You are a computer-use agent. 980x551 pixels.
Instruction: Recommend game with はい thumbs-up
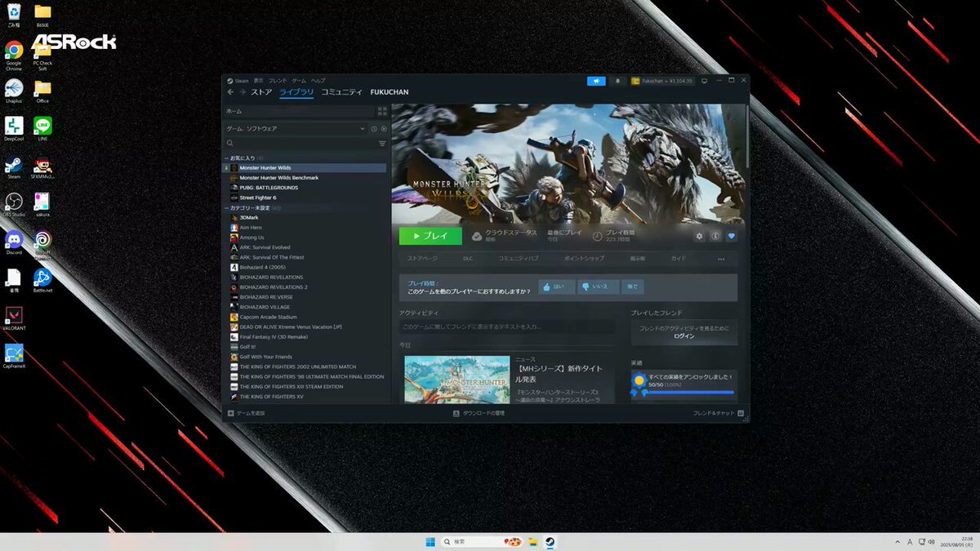[x=555, y=287]
